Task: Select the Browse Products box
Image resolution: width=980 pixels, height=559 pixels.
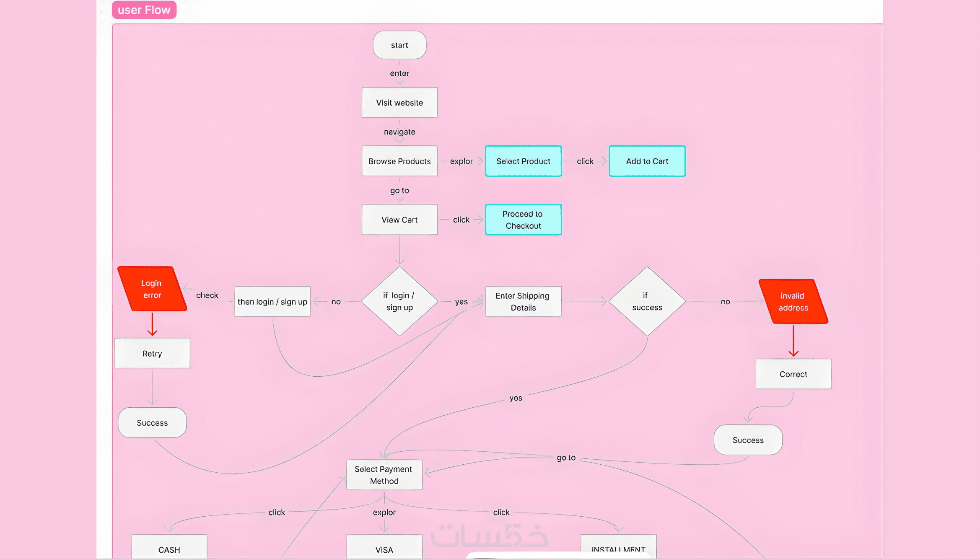Action: click(x=399, y=161)
